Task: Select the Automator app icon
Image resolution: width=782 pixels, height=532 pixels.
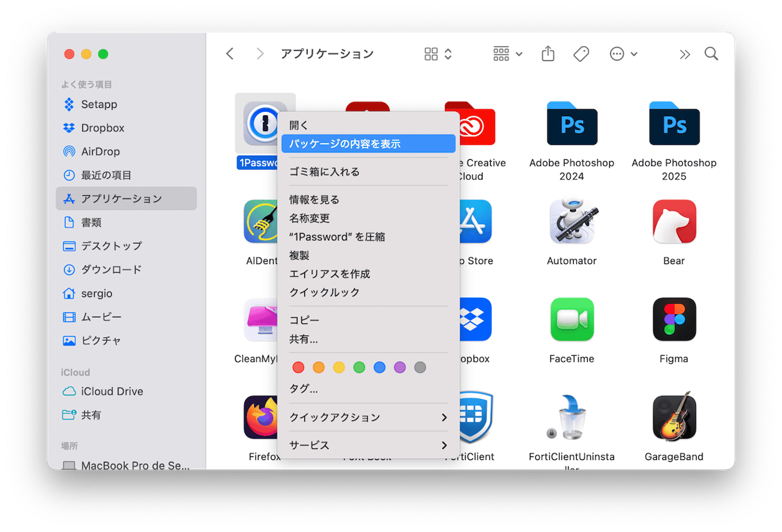Action: (572, 222)
